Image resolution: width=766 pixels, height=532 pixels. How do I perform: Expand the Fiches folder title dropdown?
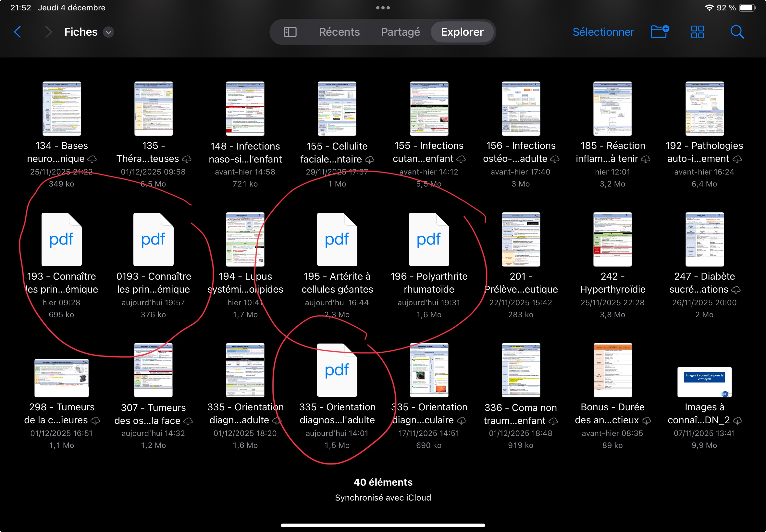pos(108,32)
